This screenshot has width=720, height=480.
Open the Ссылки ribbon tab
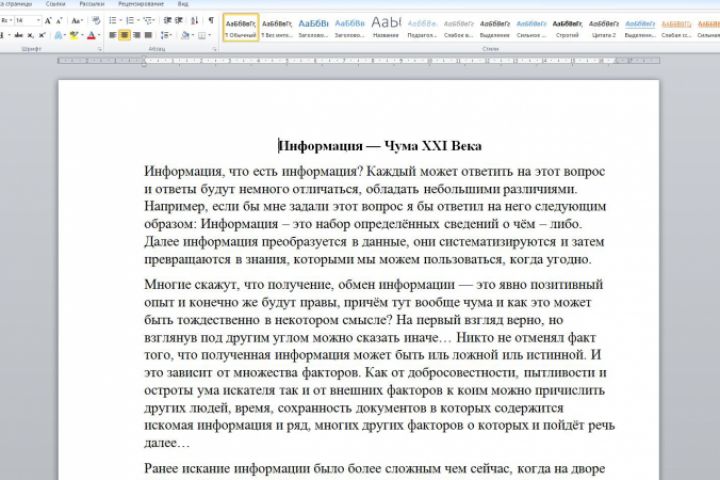coord(56,4)
